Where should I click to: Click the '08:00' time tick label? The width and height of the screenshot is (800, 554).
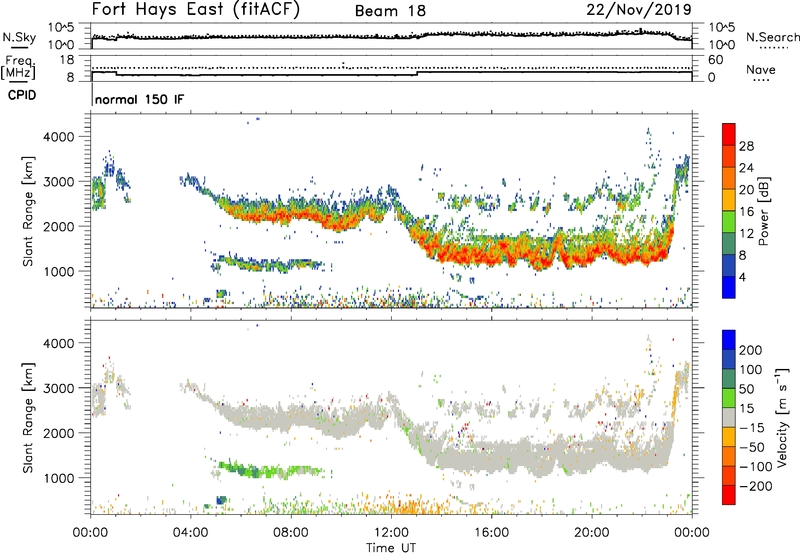pyautogui.click(x=291, y=533)
